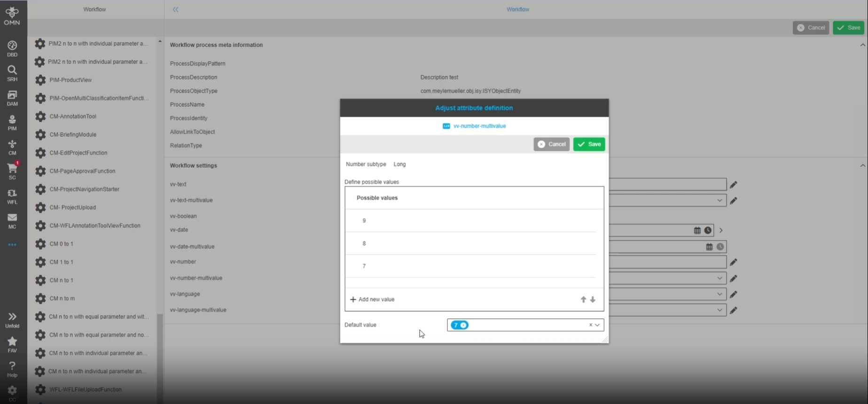This screenshot has width=868, height=404.
Task: Select the Workflow tab in left panel header
Action: (94, 9)
